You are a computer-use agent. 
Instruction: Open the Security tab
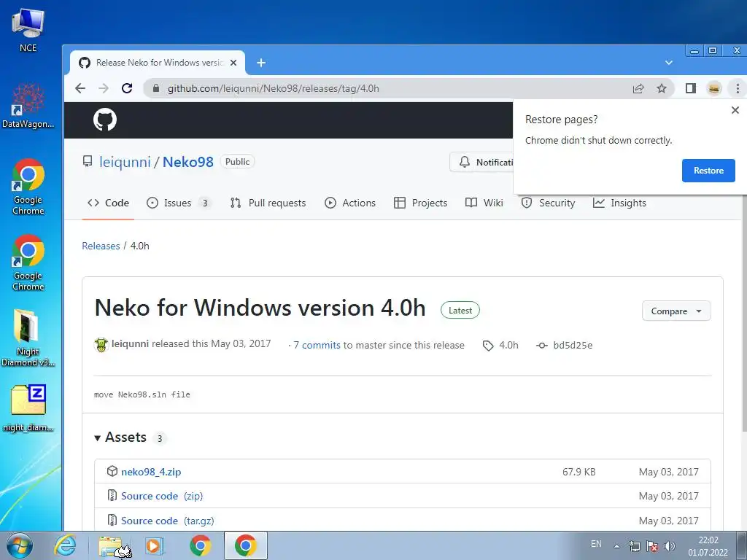coord(549,203)
